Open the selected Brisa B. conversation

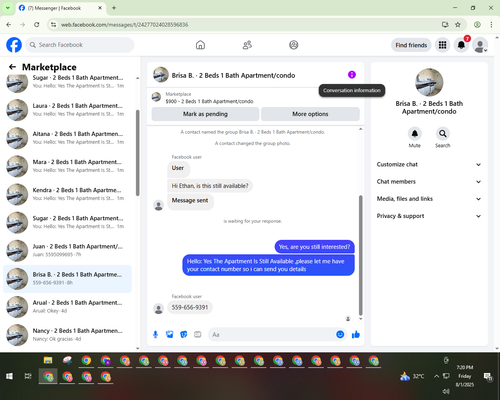click(67, 279)
